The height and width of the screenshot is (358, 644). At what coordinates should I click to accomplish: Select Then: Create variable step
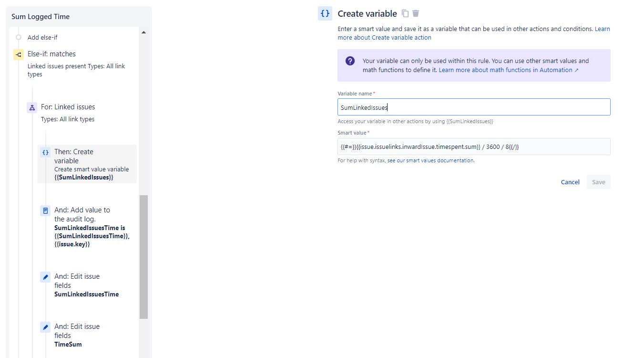[87, 164]
